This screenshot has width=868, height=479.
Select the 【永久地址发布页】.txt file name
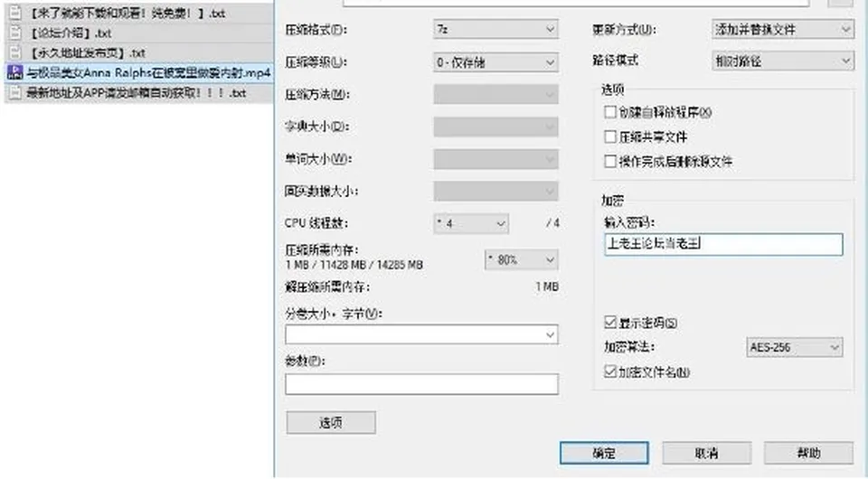point(86,53)
